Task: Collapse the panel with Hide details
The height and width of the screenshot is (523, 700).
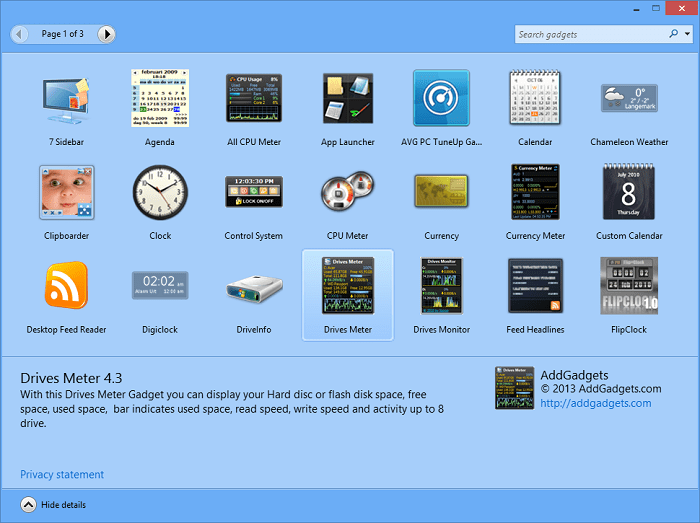Action: tap(29, 505)
